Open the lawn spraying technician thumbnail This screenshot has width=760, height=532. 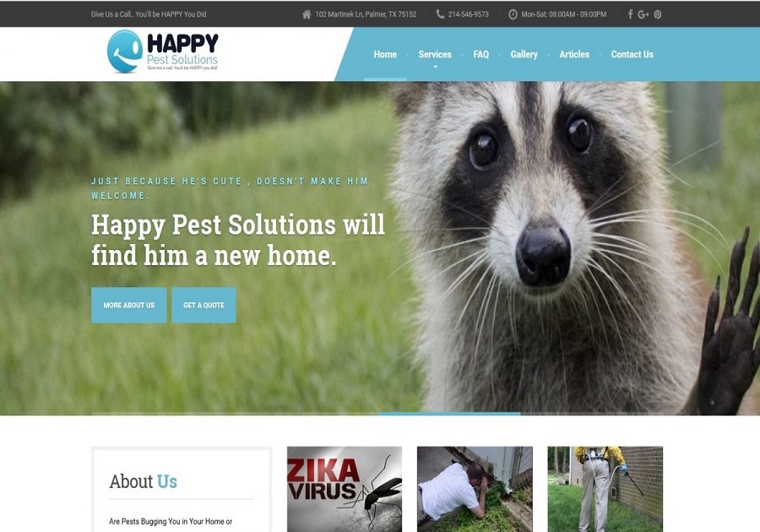tap(605, 490)
